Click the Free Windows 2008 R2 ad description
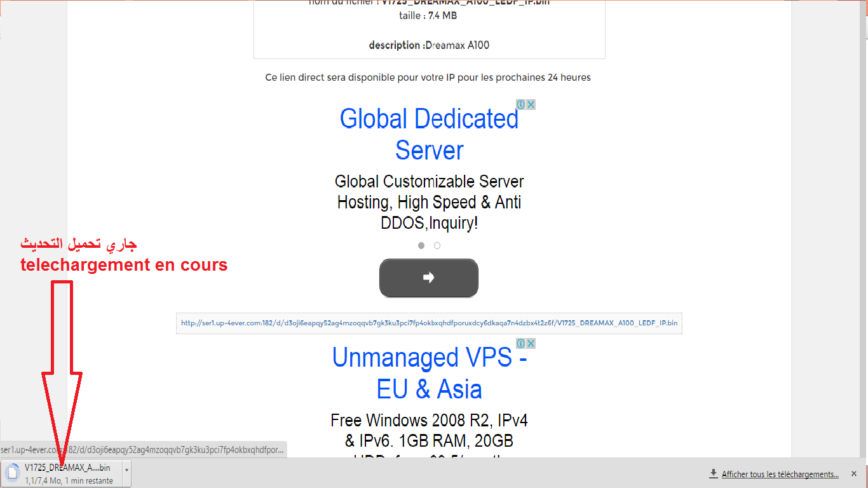Screen dimensions: 868x488 pos(430,438)
